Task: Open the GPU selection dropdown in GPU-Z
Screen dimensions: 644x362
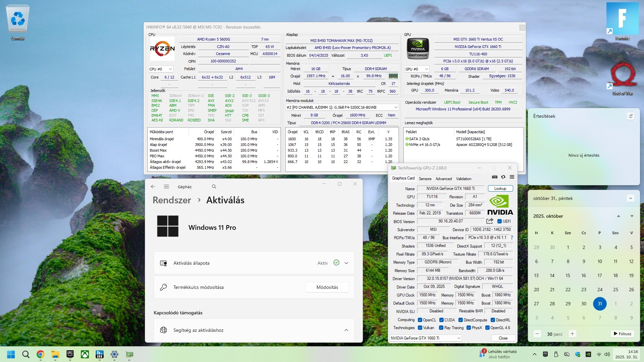Action: [x=426, y=338]
